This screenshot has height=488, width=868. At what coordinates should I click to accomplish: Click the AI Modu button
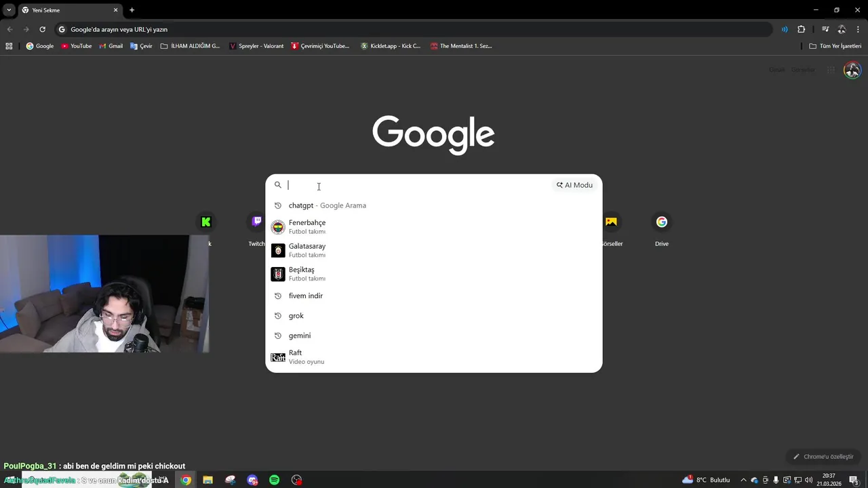574,185
